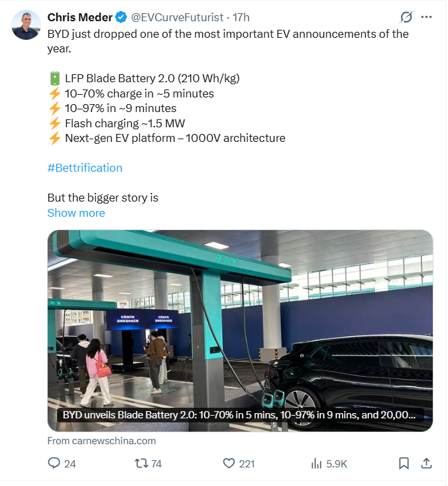
Task: Open the Grok circle-slash icon
Action: click(x=407, y=17)
